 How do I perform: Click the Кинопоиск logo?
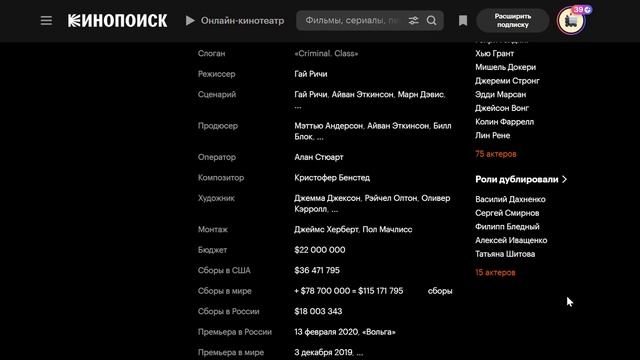pyautogui.click(x=118, y=20)
